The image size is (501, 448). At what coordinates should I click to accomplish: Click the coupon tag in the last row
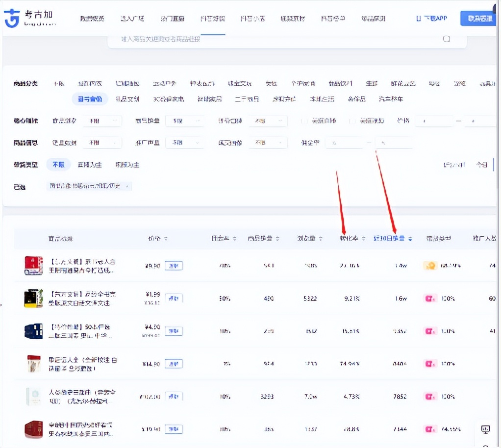[174, 429]
